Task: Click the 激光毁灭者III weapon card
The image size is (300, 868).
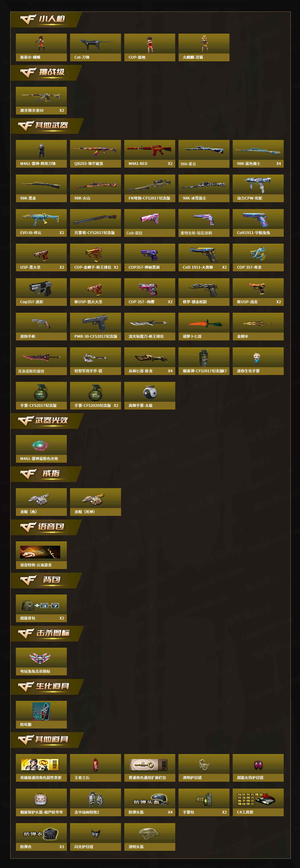Action: [x=41, y=100]
